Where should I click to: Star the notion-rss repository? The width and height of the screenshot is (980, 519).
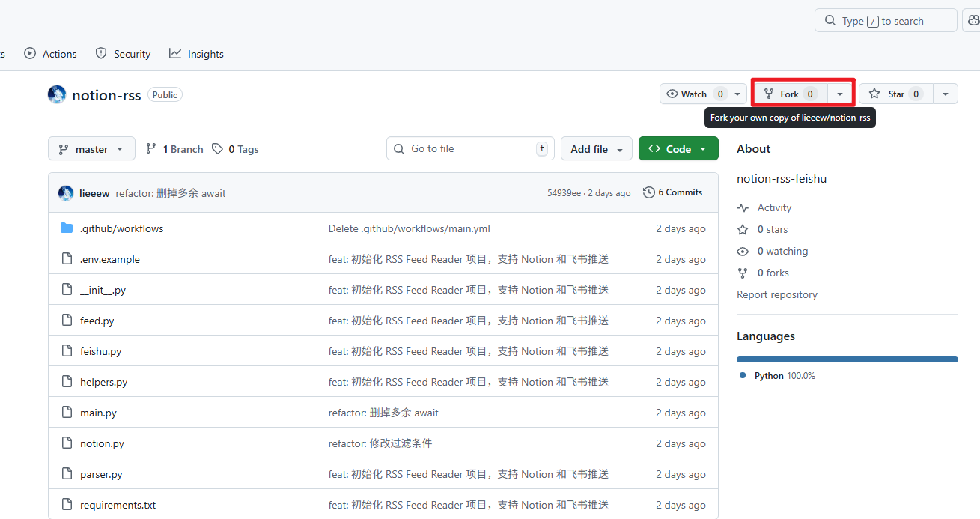click(x=896, y=94)
